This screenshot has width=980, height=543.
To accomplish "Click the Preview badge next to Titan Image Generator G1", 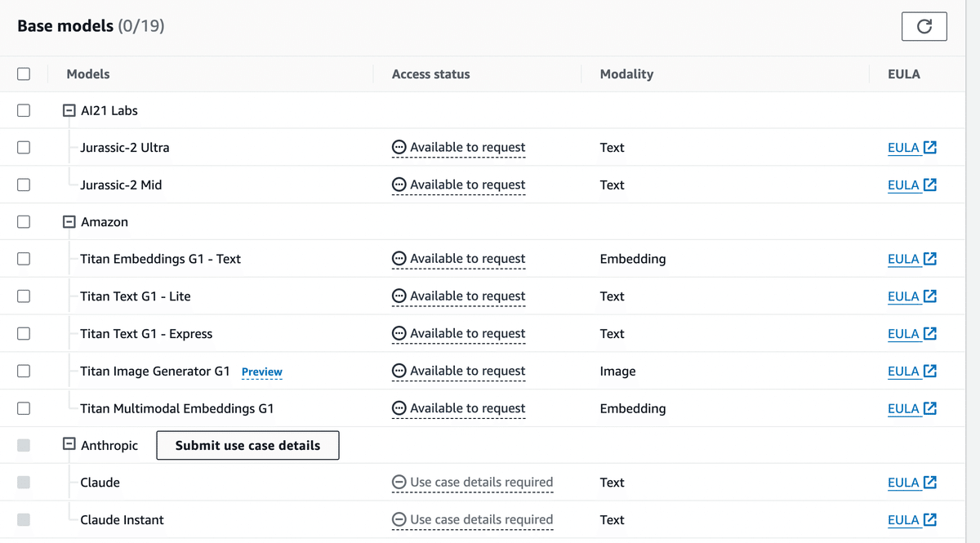I will 262,372.
